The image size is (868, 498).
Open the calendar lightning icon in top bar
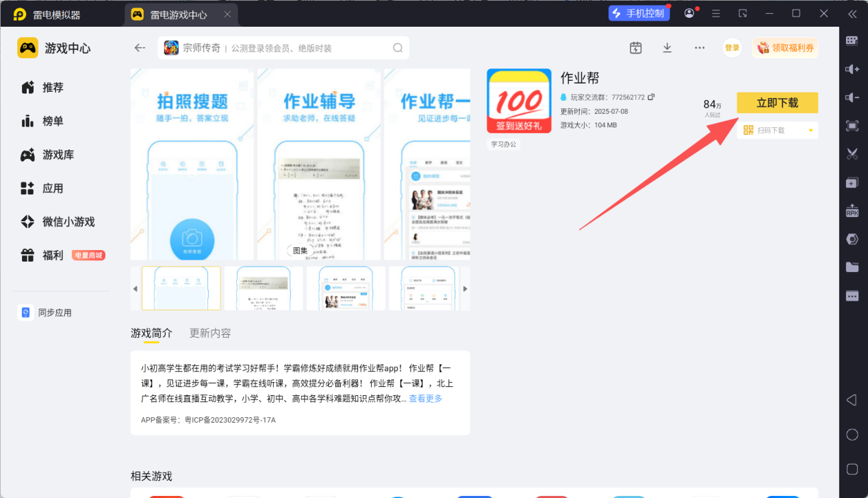pos(636,47)
